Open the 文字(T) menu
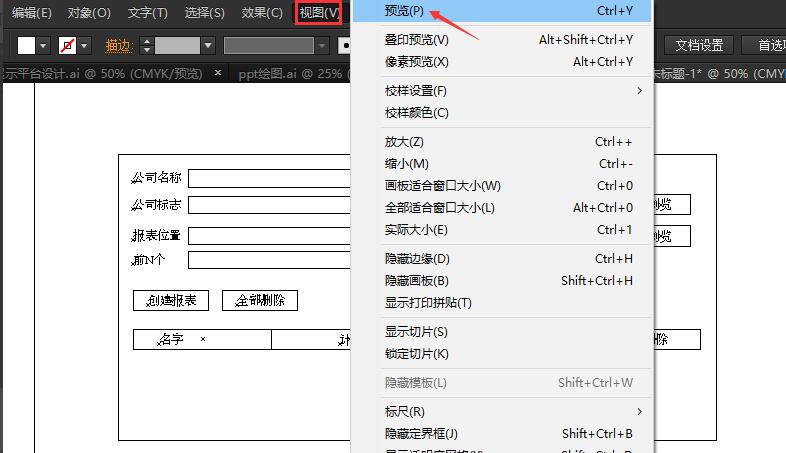The image size is (786, 453). tap(147, 13)
